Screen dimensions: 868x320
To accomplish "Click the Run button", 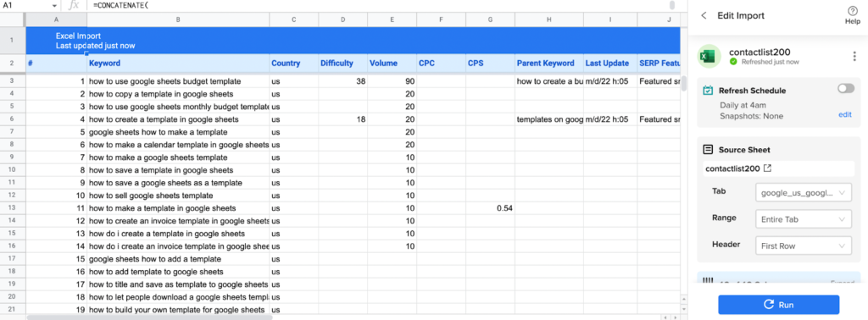I will (779, 305).
